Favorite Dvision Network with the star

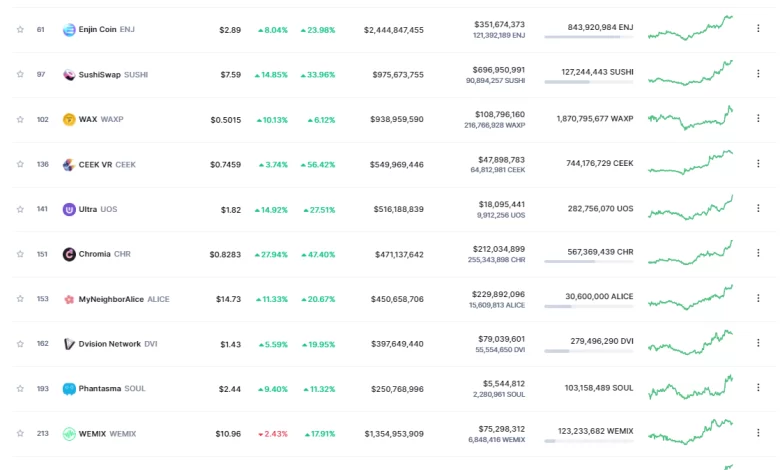[x=20, y=344]
